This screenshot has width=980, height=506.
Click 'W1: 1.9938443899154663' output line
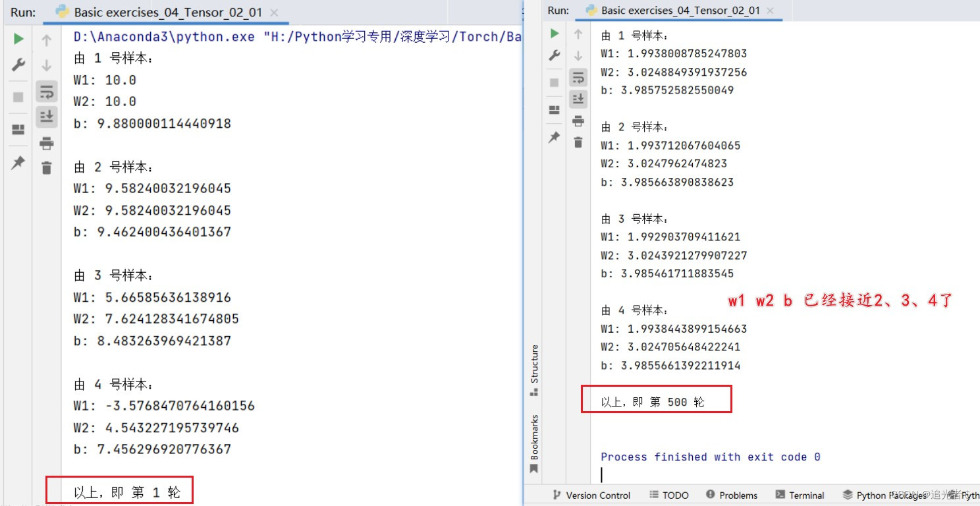[674, 329]
